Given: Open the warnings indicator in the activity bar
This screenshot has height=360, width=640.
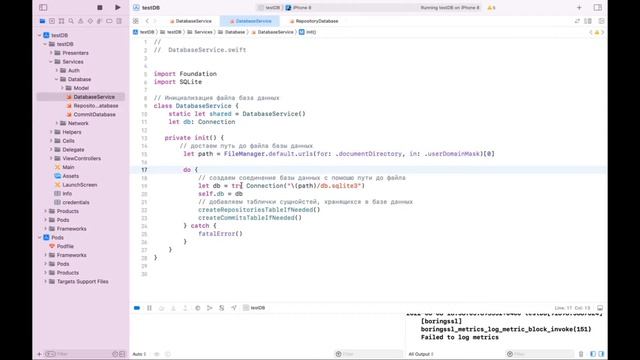Looking at the screenshot, I should (x=491, y=7).
